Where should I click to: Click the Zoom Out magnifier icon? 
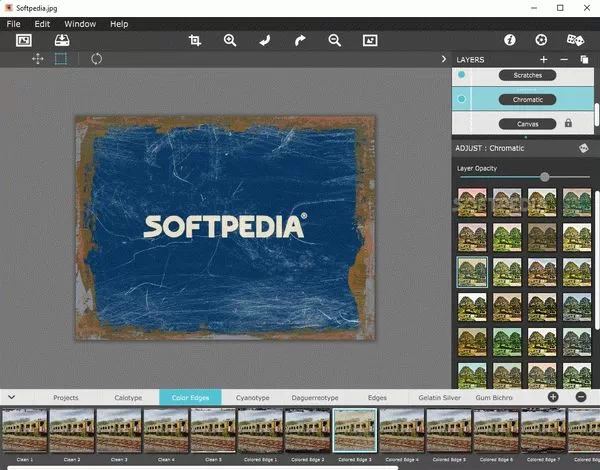click(335, 41)
